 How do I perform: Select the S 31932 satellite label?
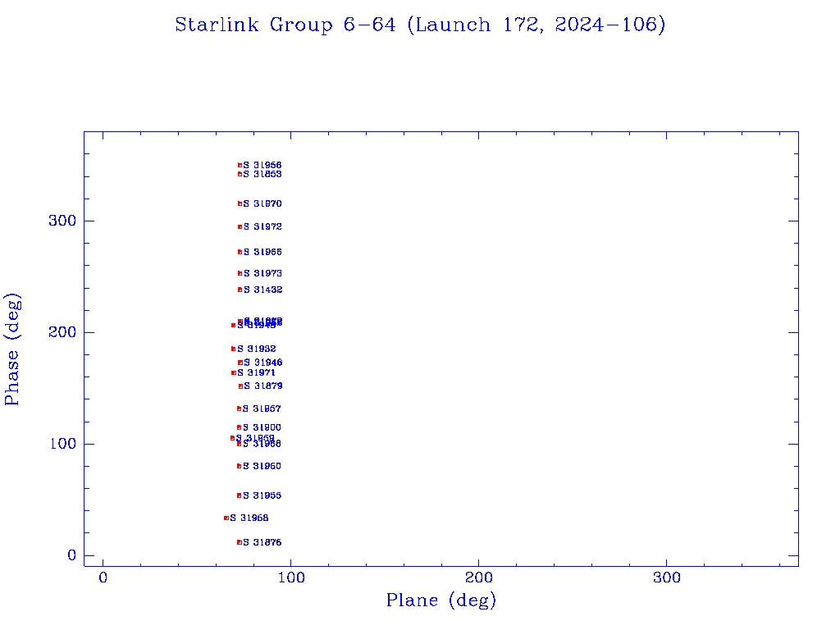pyautogui.click(x=257, y=349)
